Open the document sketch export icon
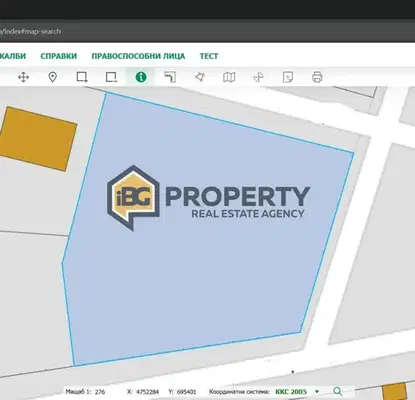The height and width of the screenshot is (400, 415). [x=288, y=77]
